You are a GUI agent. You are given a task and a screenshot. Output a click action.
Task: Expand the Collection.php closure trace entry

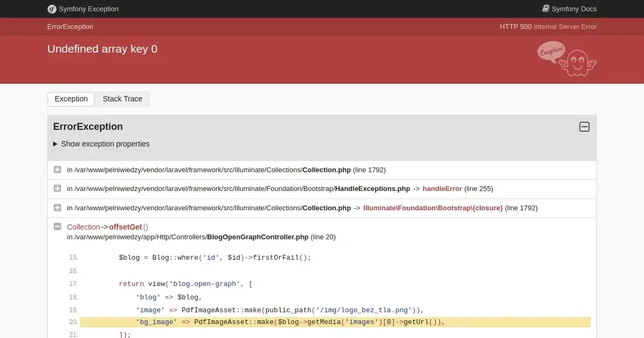[57, 208]
